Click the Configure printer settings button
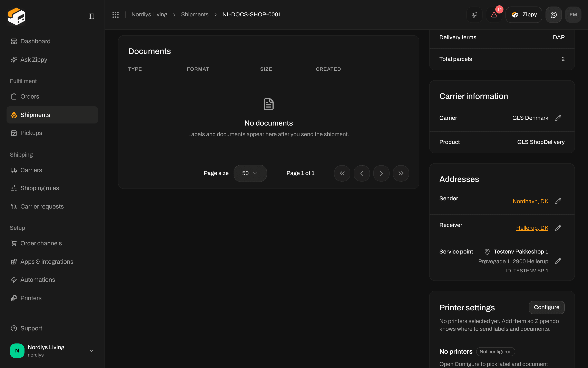Viewport: 588px width, 368px height. point(546,307)
